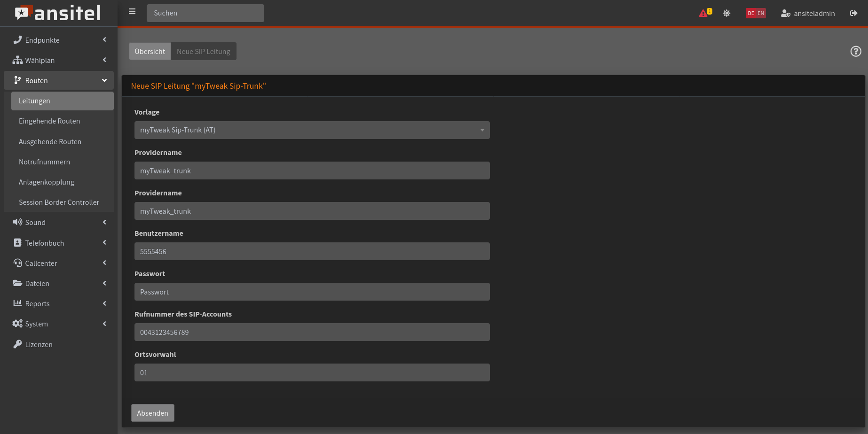Select the Sound speaker icon

(x=17, y=222)
